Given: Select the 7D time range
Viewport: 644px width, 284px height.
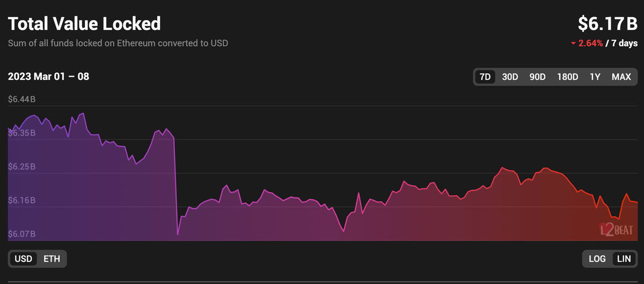Looking at the screenshot, I should 485,77.
